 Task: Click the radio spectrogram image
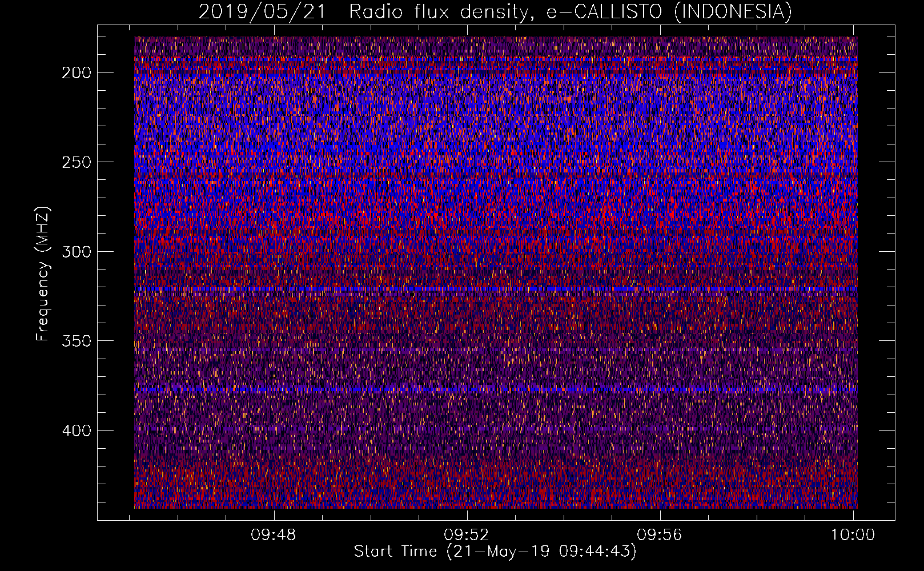point(496,272)
